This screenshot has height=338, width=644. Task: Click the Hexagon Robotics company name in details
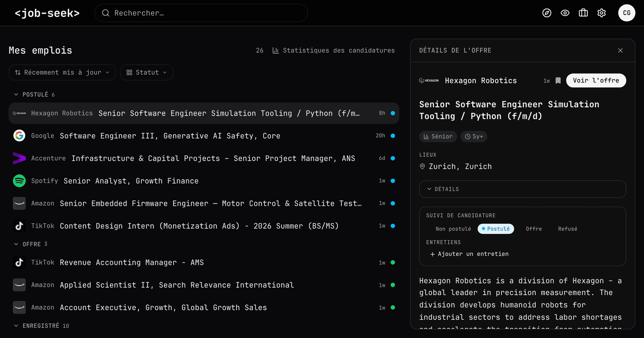point(481,80)
